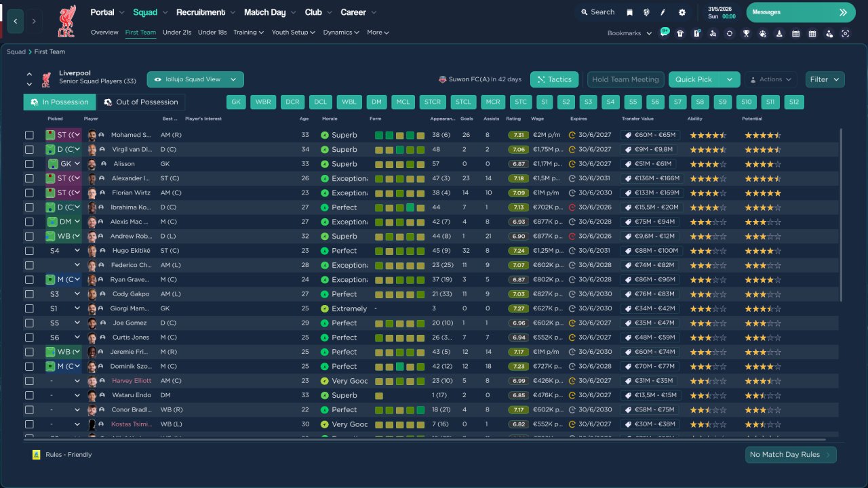Open the lollujo Squad View dropdown
The height and width of the screenshot is (488, 868).
(195, 79)
